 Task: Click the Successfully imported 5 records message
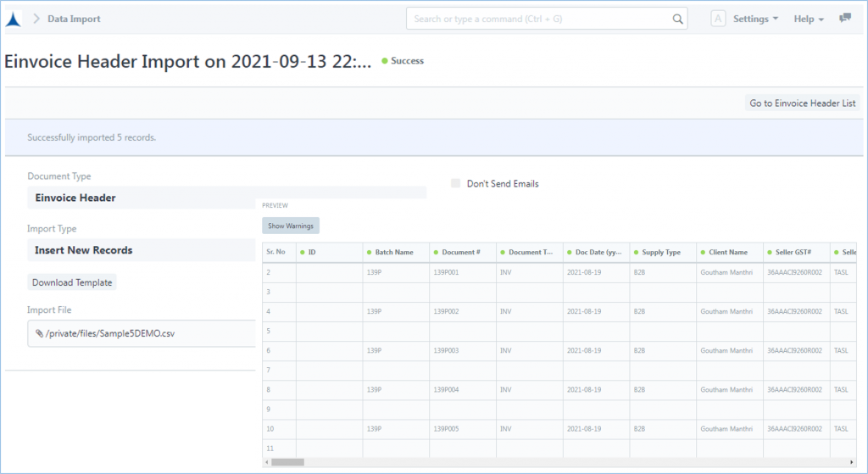92,137
